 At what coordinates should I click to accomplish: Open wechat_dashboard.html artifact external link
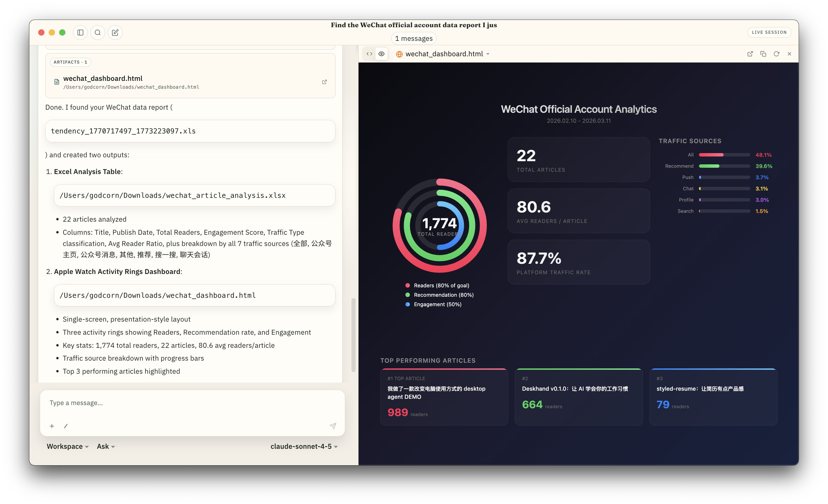pos(324,82)
